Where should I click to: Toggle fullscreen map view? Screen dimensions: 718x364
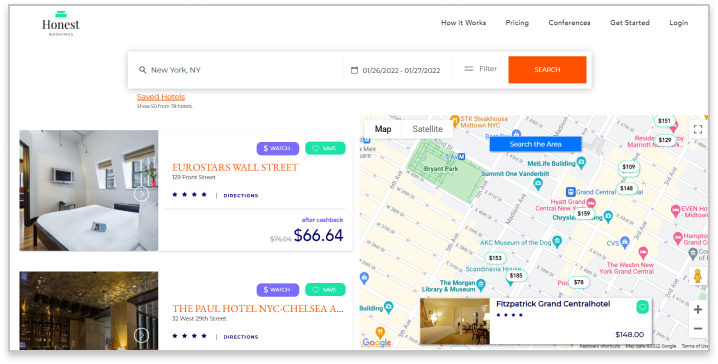click(x=698, y=129)
